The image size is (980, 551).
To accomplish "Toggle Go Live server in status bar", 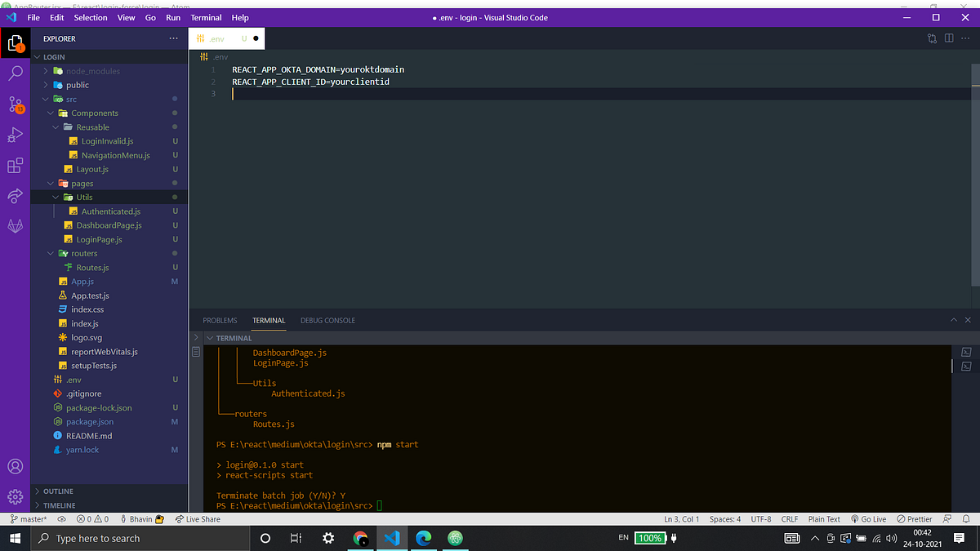I will (x=868, y=518).
